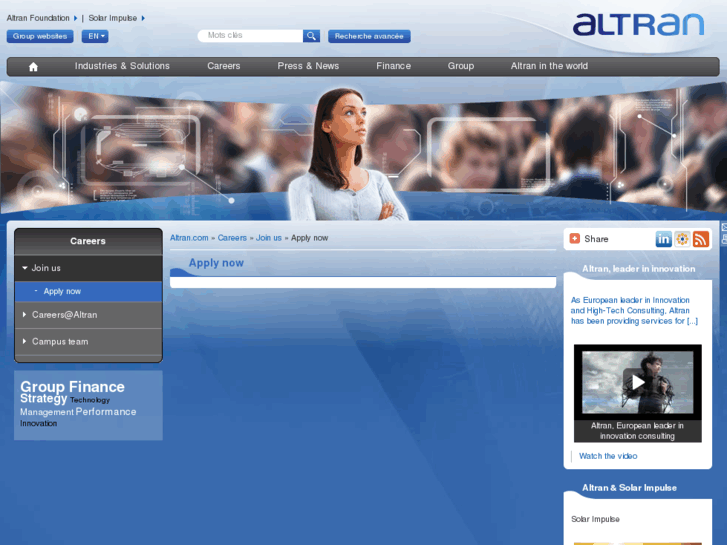Viewport: 727px width, 545px height.
Task: Open the RSS feed icon
Action: tap(701, 239)
